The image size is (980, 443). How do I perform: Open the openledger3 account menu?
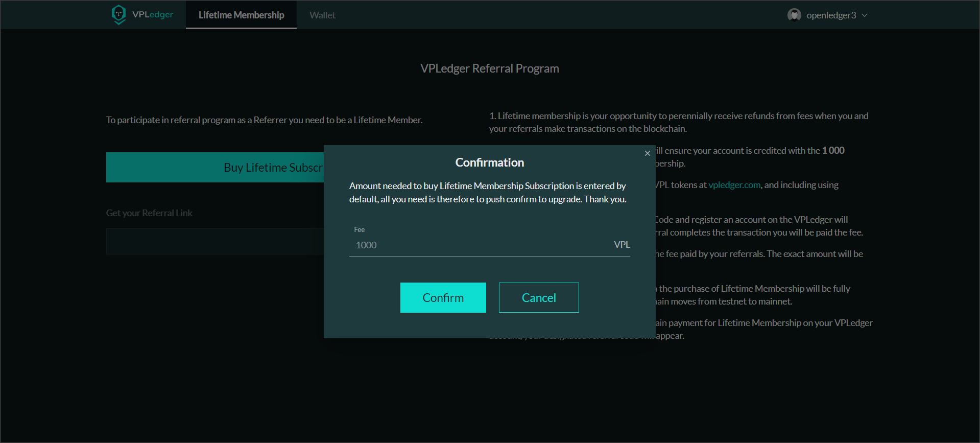(x=831, y=15)
